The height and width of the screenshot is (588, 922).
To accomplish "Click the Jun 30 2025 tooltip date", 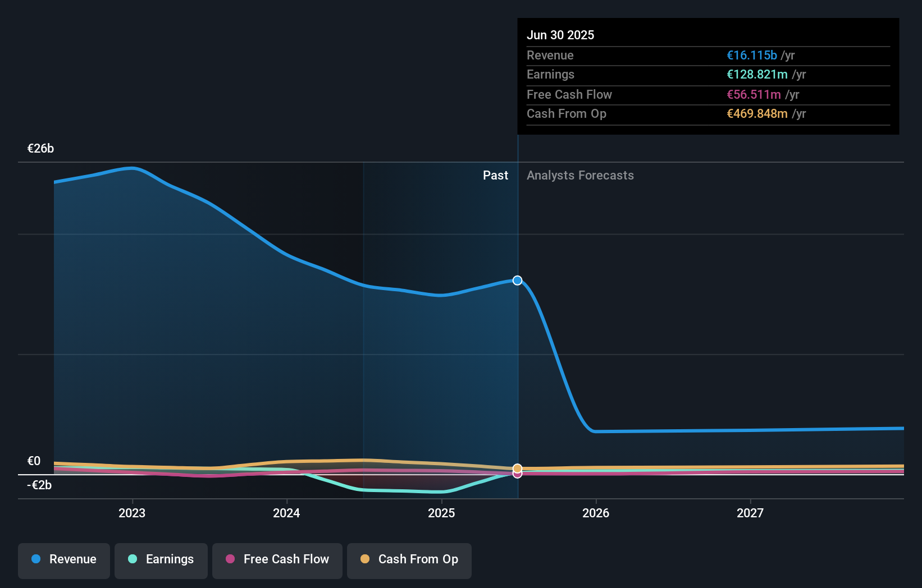I will 560,35.
